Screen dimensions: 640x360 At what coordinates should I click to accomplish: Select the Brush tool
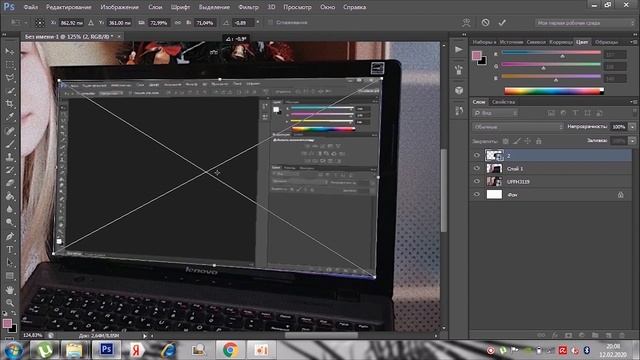tap(10, 144)
